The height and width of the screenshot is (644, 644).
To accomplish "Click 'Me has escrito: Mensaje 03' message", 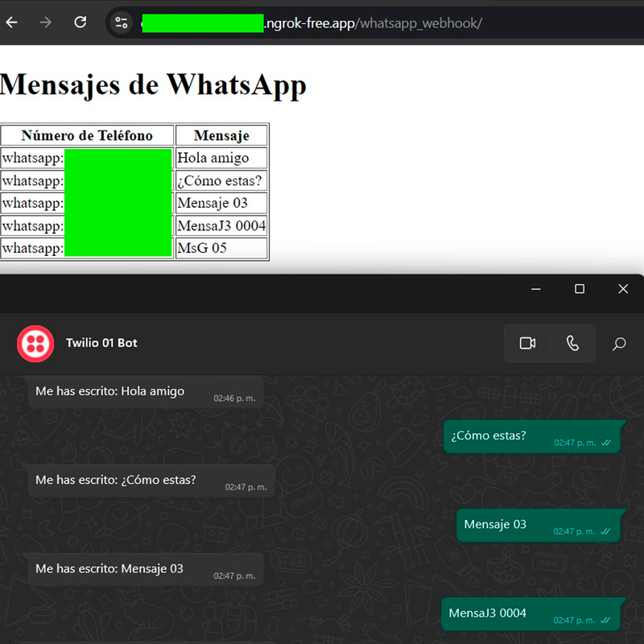I will pos(146,569).
